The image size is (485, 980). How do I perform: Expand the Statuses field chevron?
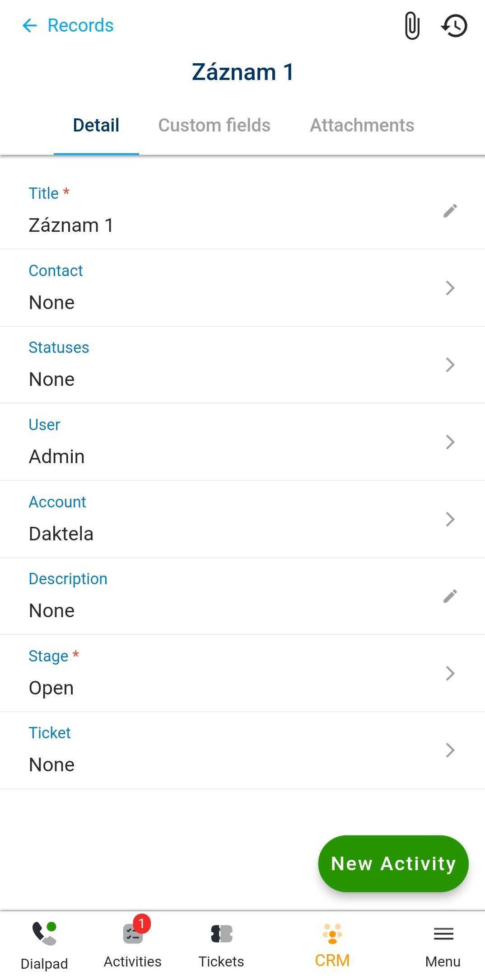[x=450, y=365]
